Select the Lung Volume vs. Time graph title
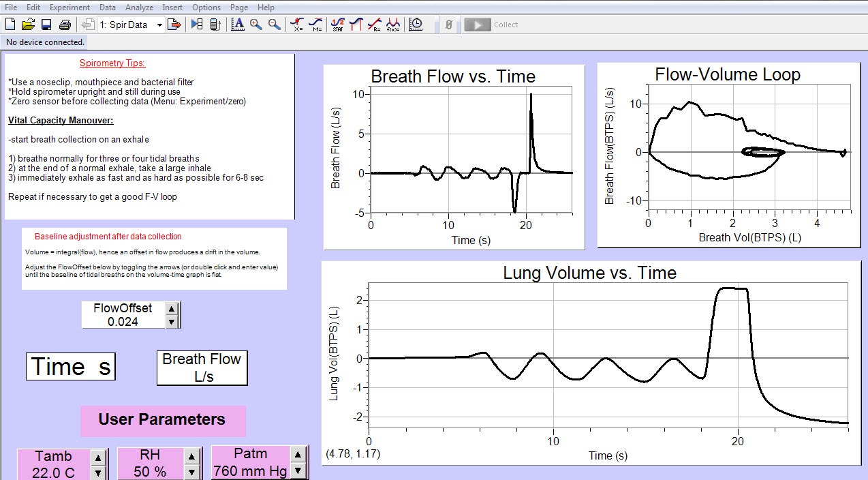This screenshot has width=868, height=480. coord(589,273)
